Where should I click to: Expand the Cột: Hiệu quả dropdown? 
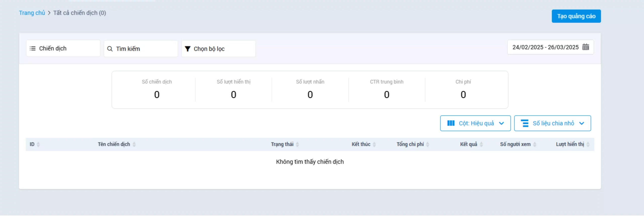(501, 123)
